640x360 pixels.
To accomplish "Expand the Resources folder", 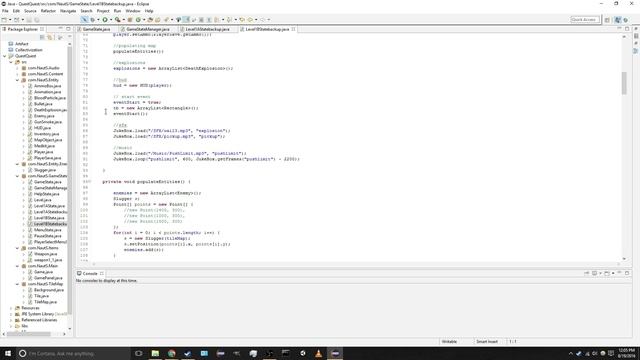I will (x=11, y=308).
